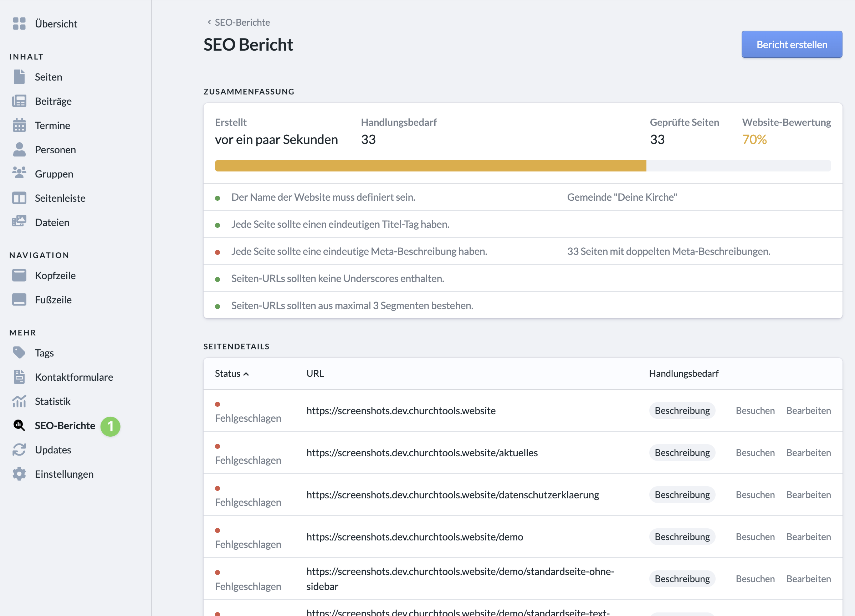855x616 pixels.
Task: Click the Übersicht dashboard grid icon
Action: [x=19, y=24]
